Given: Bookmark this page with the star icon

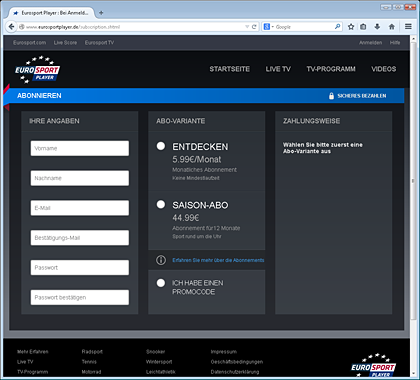Looking at the screenshot, I should [351, 27].
